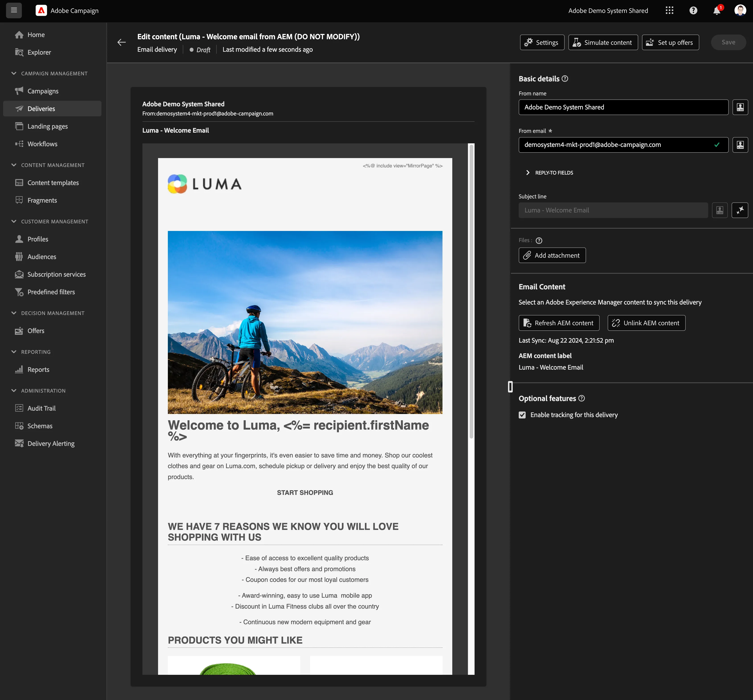Image resolution: width=753 pixels, height=700 pixels.
Task: Click Refresh AEM content
Action: click(x=559, y=323)
